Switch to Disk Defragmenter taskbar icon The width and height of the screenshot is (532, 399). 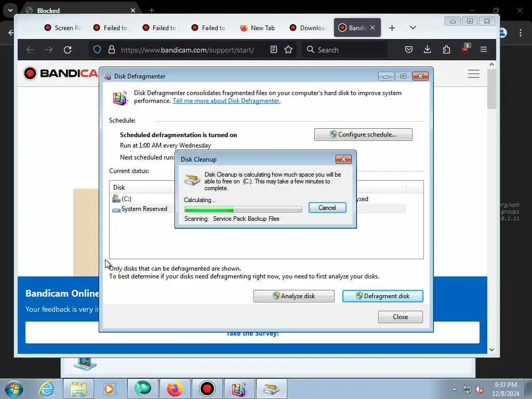coord(239,389)
